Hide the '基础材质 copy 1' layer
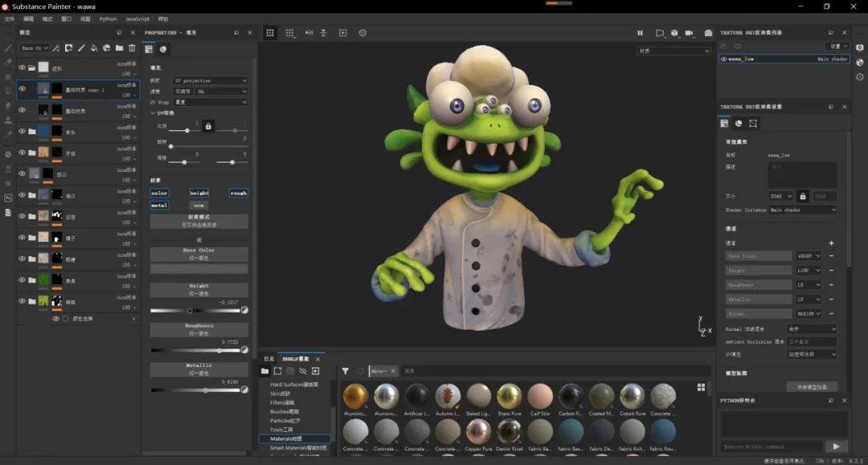 [22, 89]
